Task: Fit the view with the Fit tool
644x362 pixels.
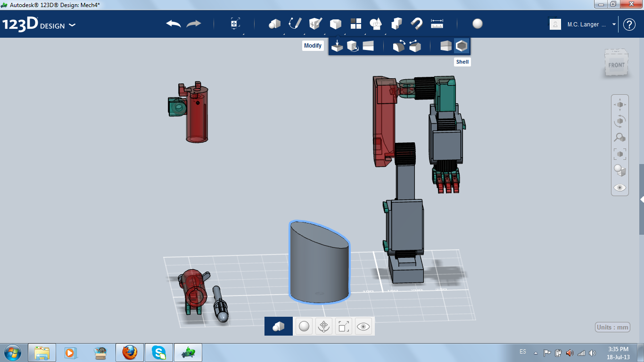Action: click(620, 154)
